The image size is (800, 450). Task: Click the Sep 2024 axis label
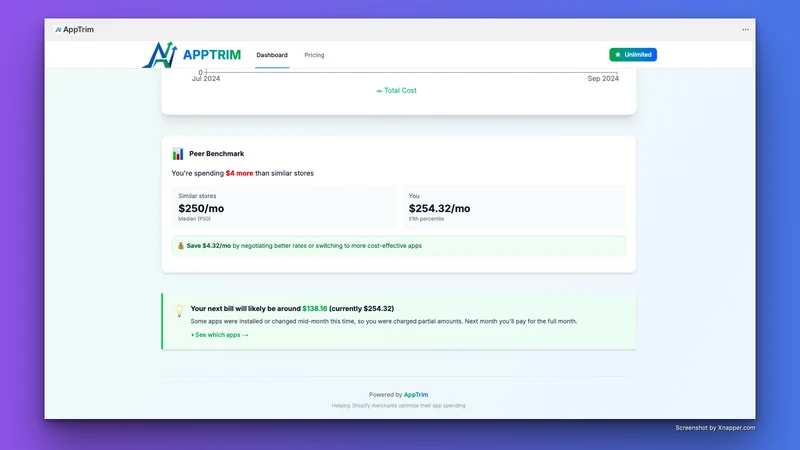pyautogui.click(x=603, y=79)
